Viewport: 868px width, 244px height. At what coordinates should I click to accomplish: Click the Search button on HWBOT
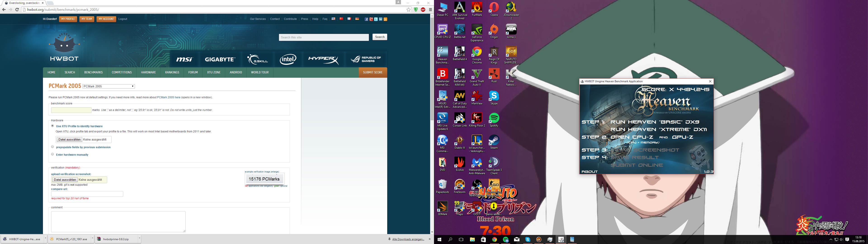[380, 37]
